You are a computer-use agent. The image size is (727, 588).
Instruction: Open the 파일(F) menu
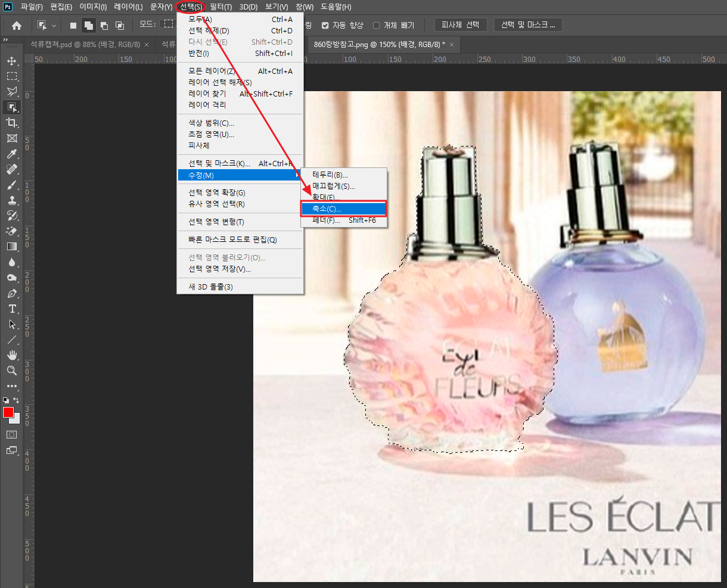tap(32, 7)
